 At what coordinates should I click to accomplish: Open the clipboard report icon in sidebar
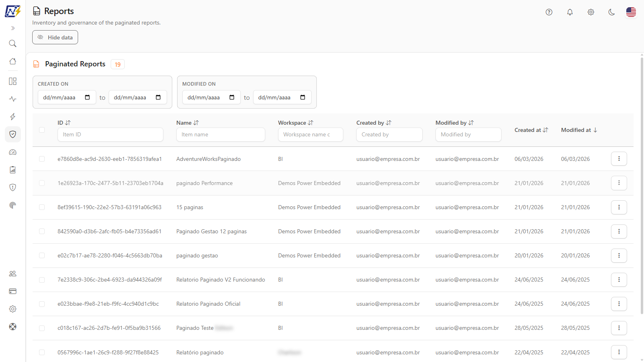point(13,170)
